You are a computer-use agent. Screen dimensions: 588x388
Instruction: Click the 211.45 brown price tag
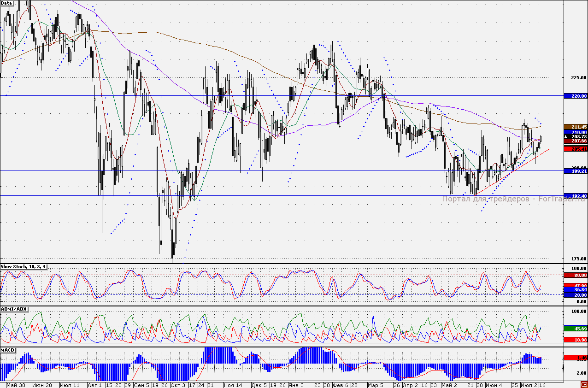(x=576, y=127)
